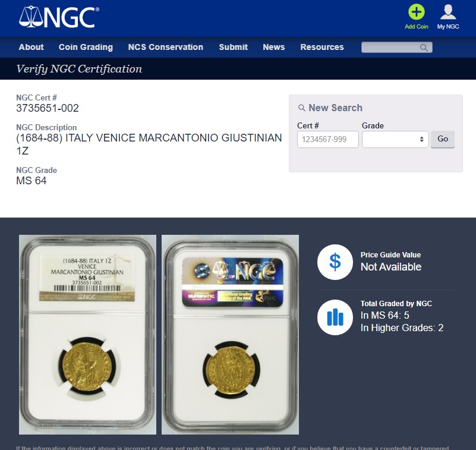The width and height of the screenshot is (476, 450).
Task: View the coin obverse slab photo
Action: point(87,334)
